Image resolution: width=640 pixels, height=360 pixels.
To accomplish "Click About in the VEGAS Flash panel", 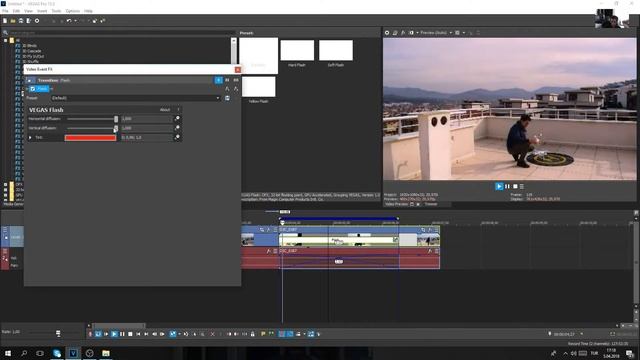I will (x=164, y=110).
